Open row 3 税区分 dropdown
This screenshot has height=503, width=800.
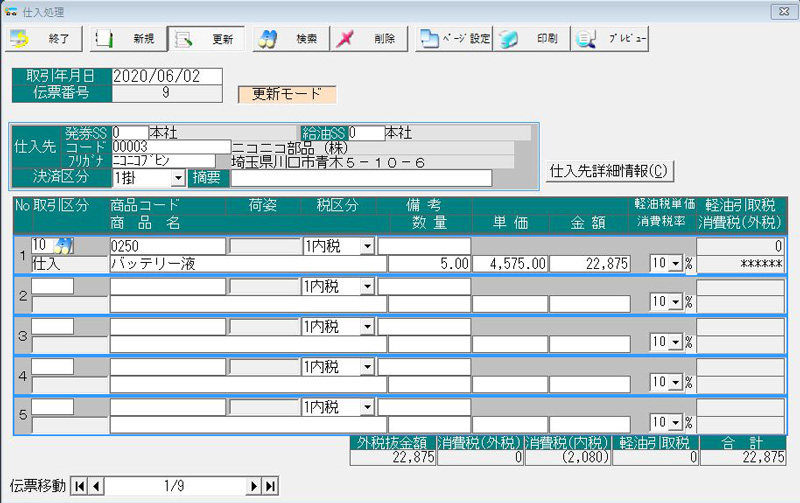tap(367, 326)
